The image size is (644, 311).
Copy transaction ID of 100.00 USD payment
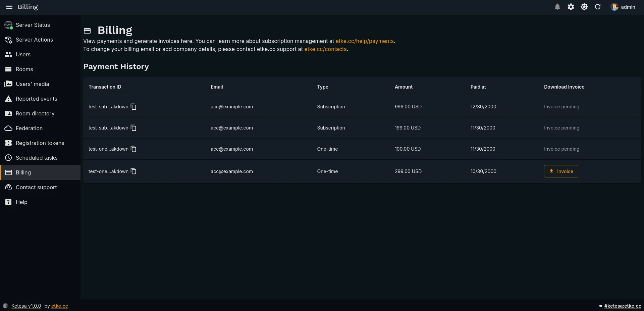(x=133, y=149)
